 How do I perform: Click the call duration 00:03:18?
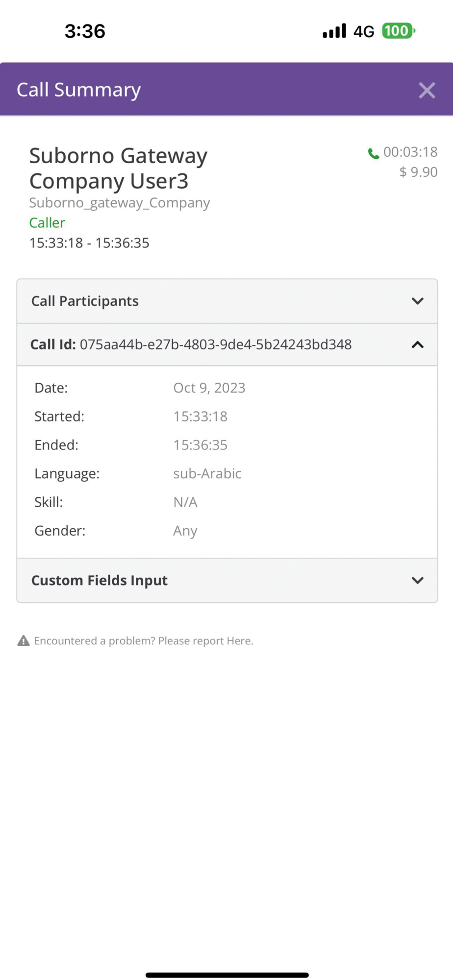point(410,152)
